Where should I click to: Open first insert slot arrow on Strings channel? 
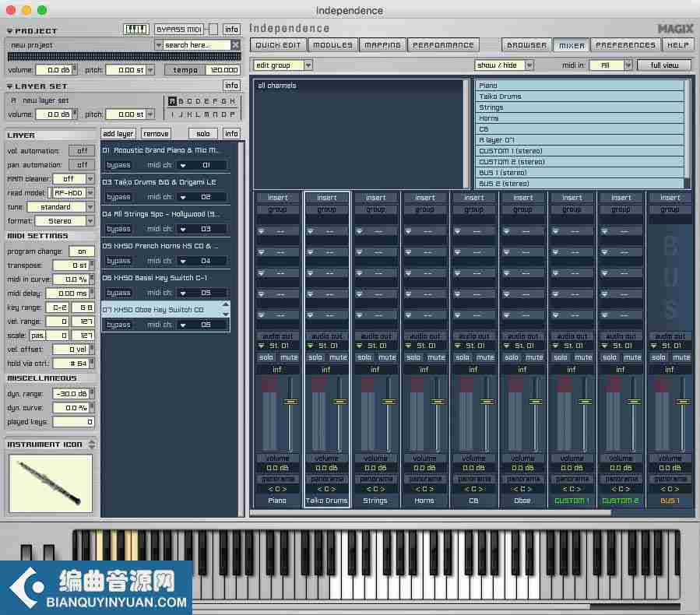click(x=360, y=231)
